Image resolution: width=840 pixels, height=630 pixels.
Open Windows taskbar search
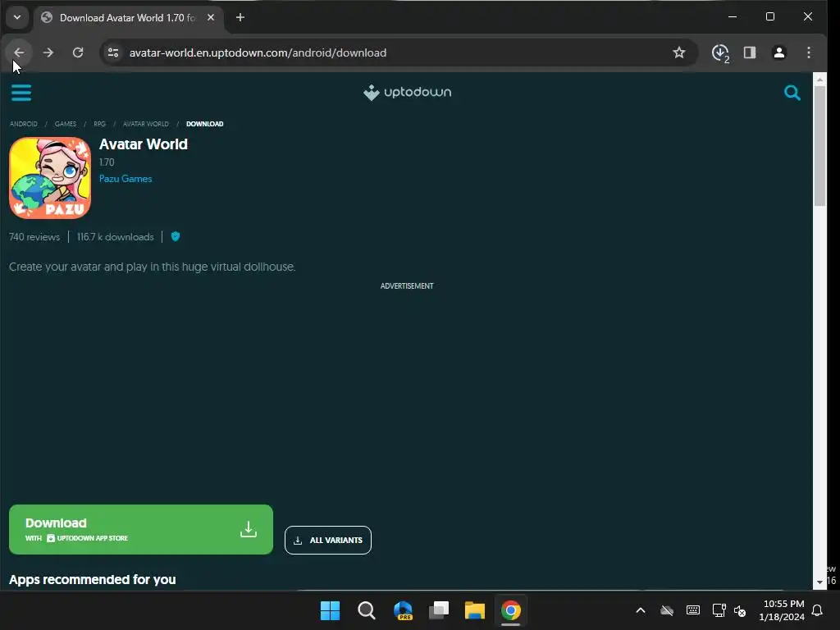point(367,610)
